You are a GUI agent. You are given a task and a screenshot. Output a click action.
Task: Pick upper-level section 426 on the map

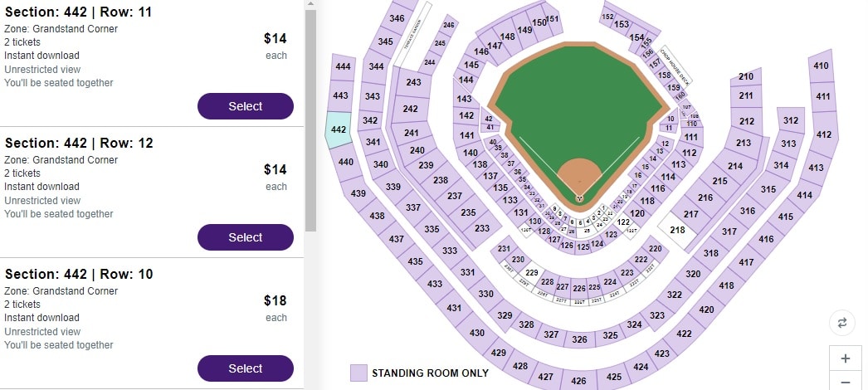tap(578, 381)
